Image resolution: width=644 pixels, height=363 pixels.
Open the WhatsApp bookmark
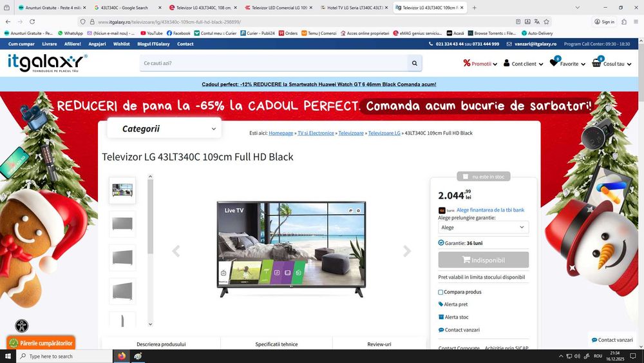(x=70, y=34)
